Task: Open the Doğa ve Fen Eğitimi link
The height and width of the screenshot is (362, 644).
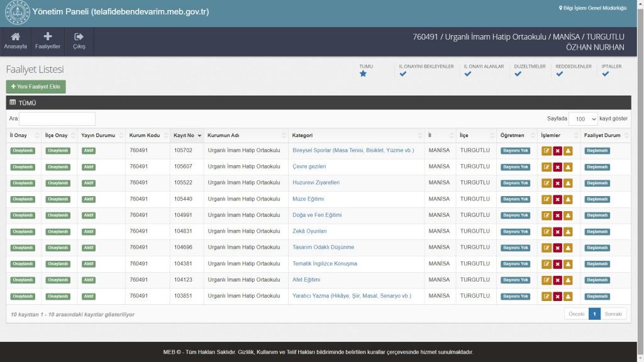Action: click(x=317, y=215)
